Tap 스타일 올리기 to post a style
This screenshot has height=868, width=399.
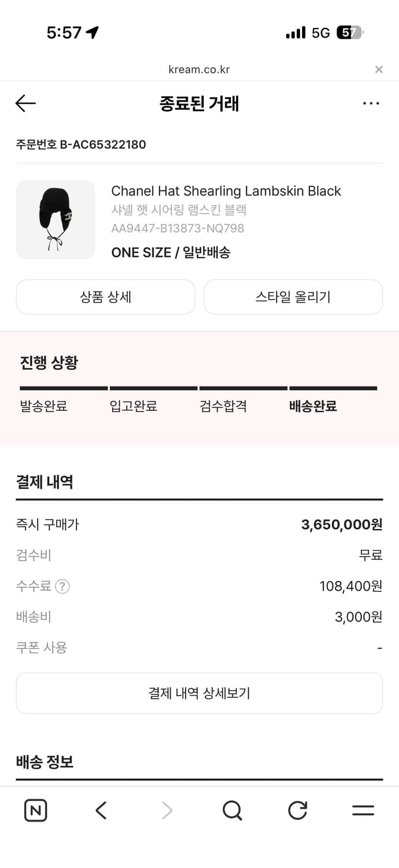293,297
